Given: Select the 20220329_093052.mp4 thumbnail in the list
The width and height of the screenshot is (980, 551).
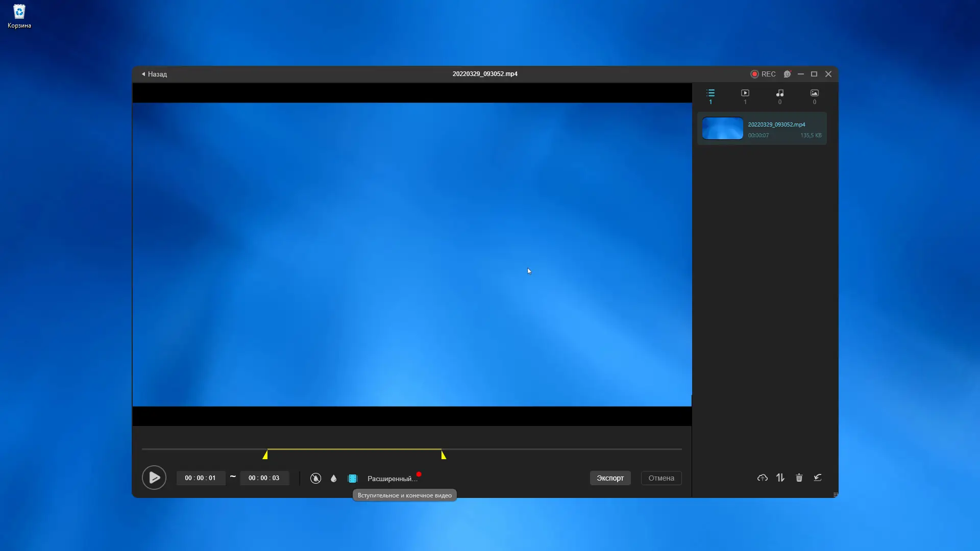Looking at the screenshot, I should (723, 129).
